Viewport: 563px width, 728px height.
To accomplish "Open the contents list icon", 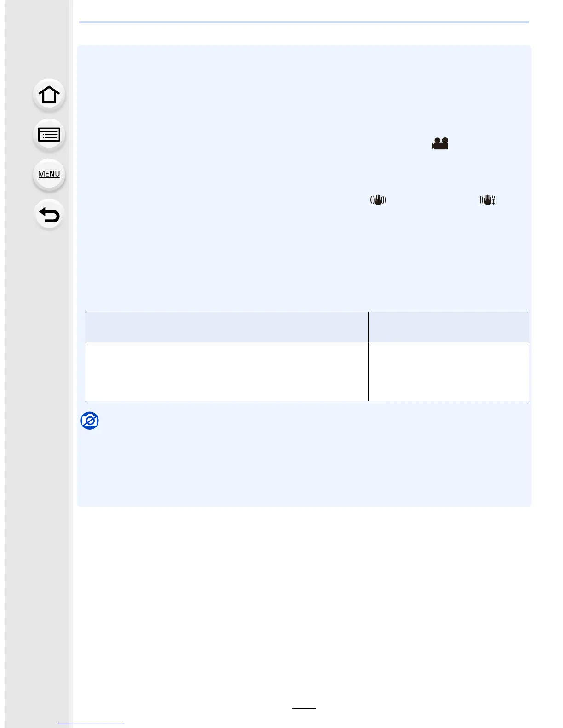I will (x=49, y=135).
